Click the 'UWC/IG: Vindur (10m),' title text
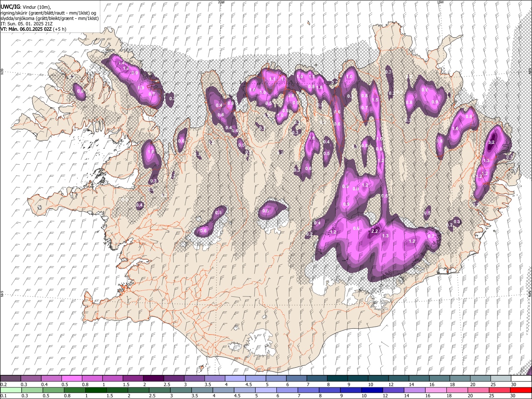This screenshot has height=399, width=532. point(26,6)
